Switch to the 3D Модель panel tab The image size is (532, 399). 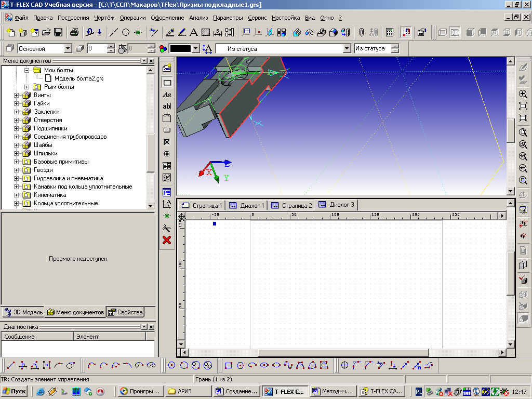[x=23, y=312]
